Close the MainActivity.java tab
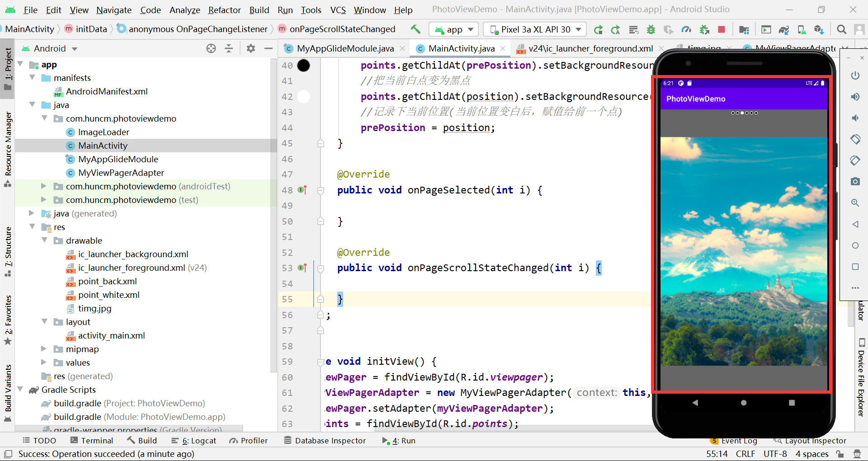This screenshot has height=461, width=868. pos(503,48)
